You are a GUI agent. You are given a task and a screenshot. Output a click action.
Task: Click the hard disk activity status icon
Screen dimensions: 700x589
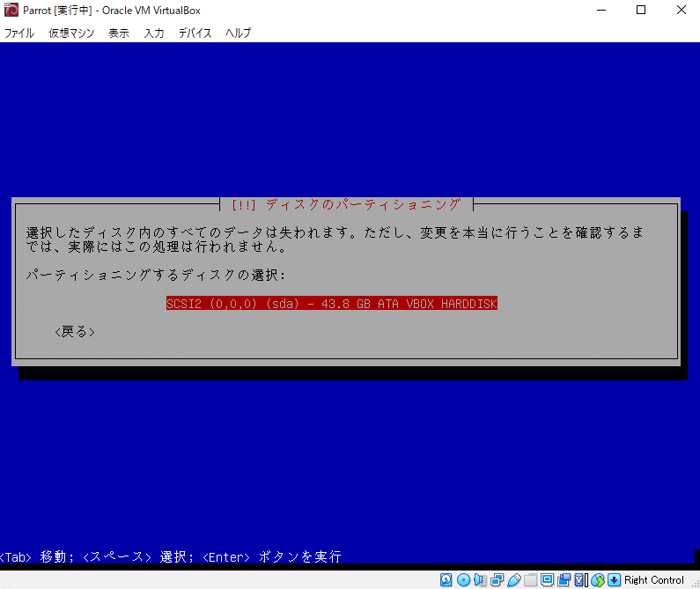[x=446, y=579]
